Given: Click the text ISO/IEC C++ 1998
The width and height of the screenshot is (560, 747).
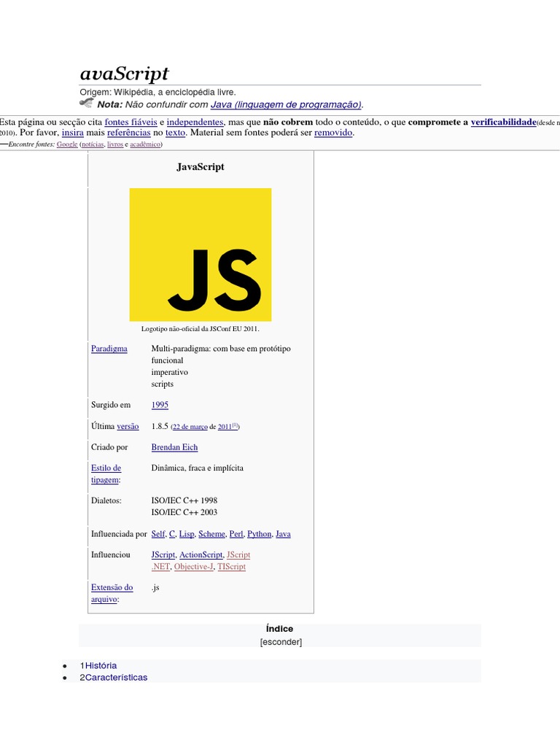Looking at the screenshot, I should pyautogui.click(x=184, y=500).
